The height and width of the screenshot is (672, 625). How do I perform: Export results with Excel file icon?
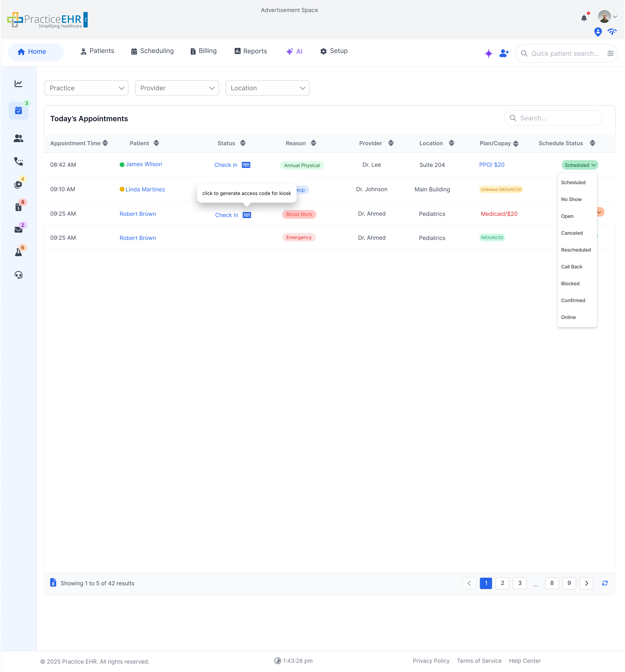(x=53, y=582)
